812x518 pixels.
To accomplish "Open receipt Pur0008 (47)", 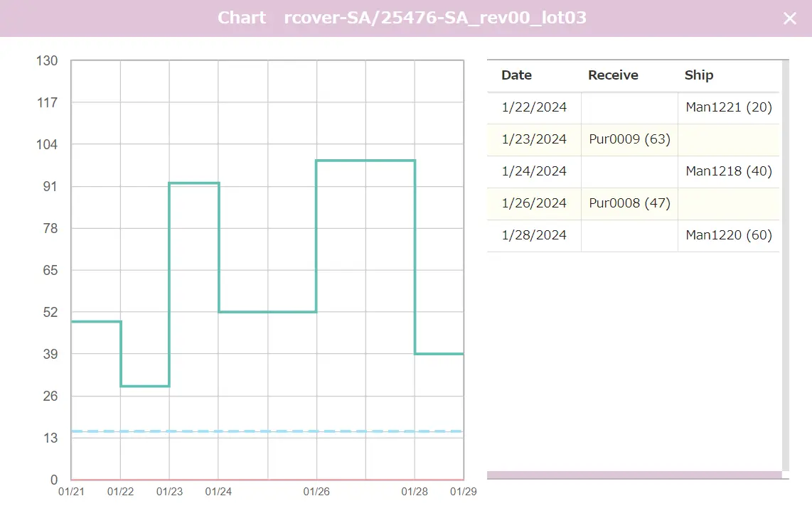I will 629,203.
